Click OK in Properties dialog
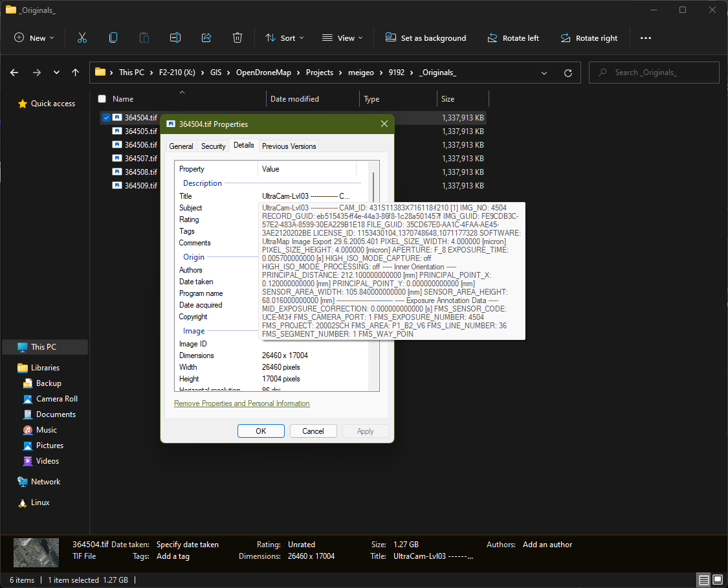The width and height of the screenshot is (728, 588). coord(261,431)
